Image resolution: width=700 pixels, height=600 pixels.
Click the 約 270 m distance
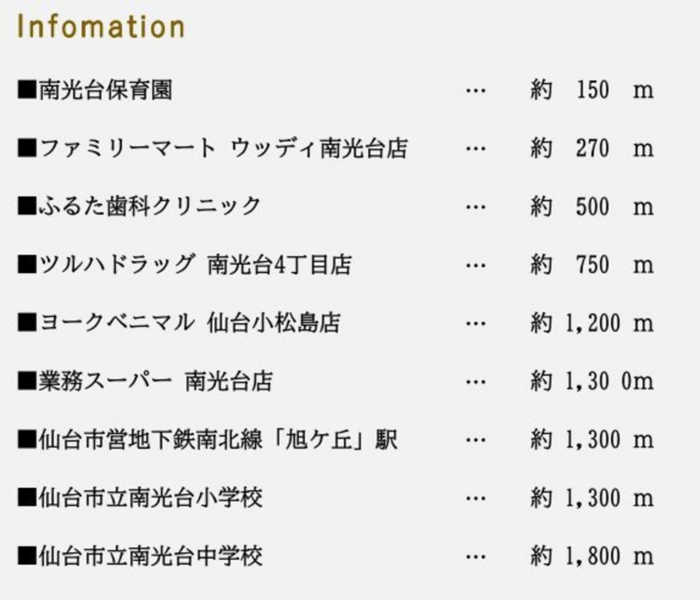point(591,149)
